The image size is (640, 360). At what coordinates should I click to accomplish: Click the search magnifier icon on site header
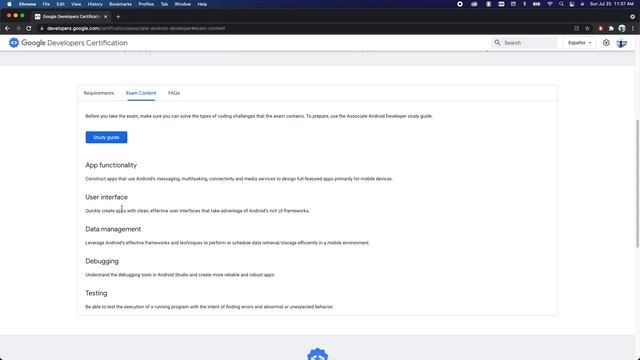pyautogui.click(x=497, y=42)
